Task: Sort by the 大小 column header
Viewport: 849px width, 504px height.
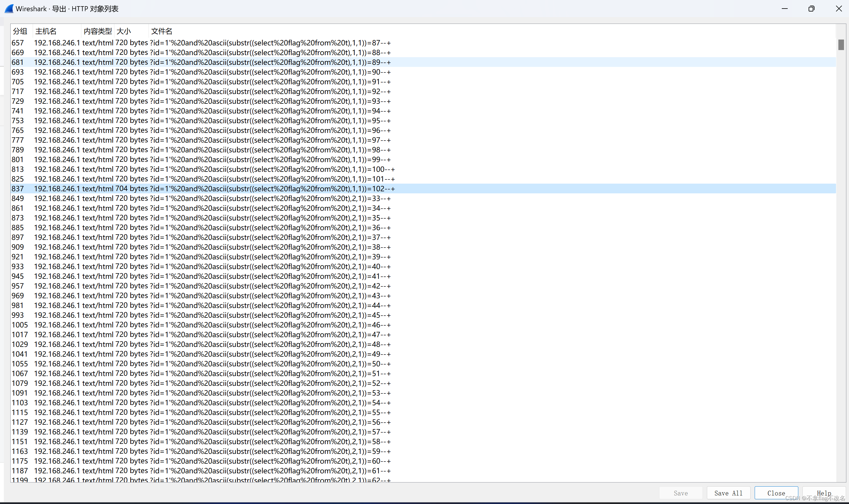Action: click(131, 31)
